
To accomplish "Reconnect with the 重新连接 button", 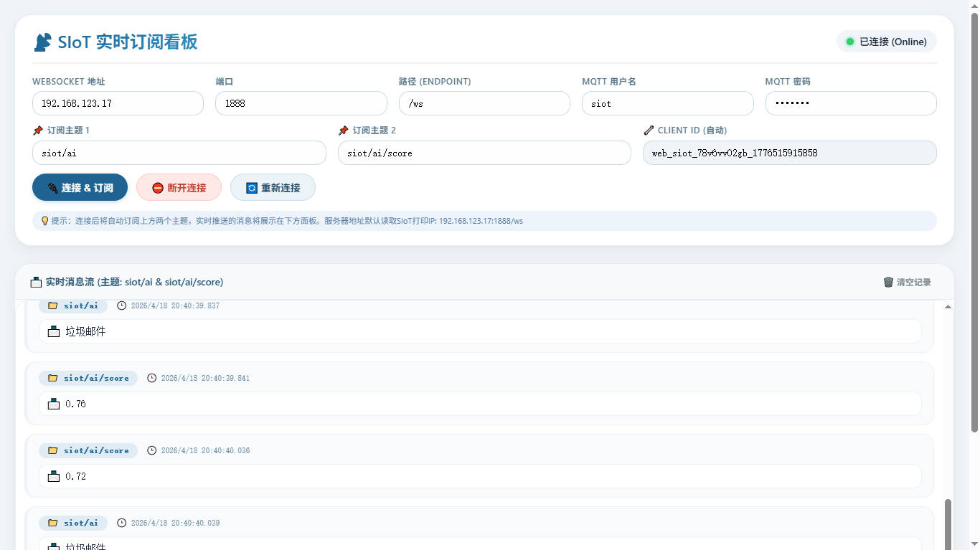I will click(273, 188).
